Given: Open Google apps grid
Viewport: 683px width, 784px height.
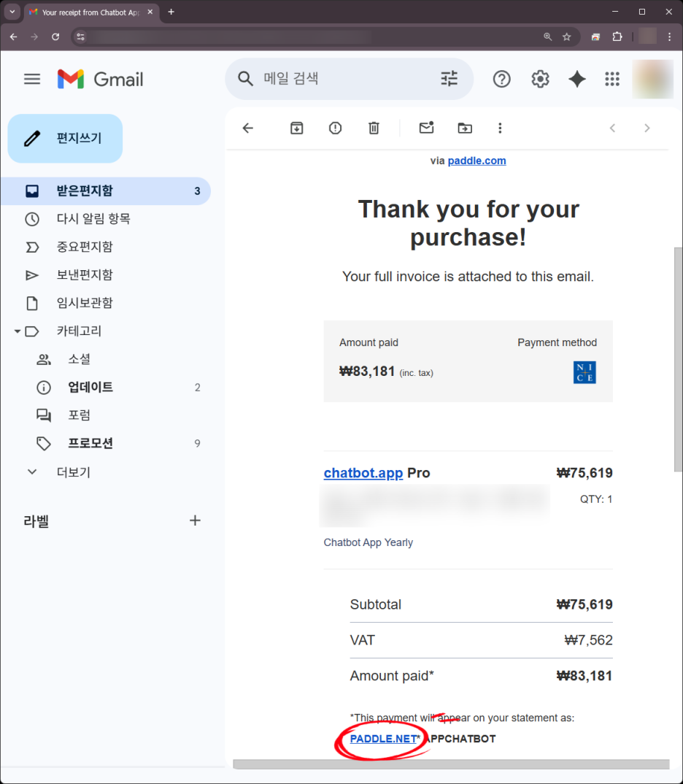Looking at the screenshot, I should tap(612, 79).
